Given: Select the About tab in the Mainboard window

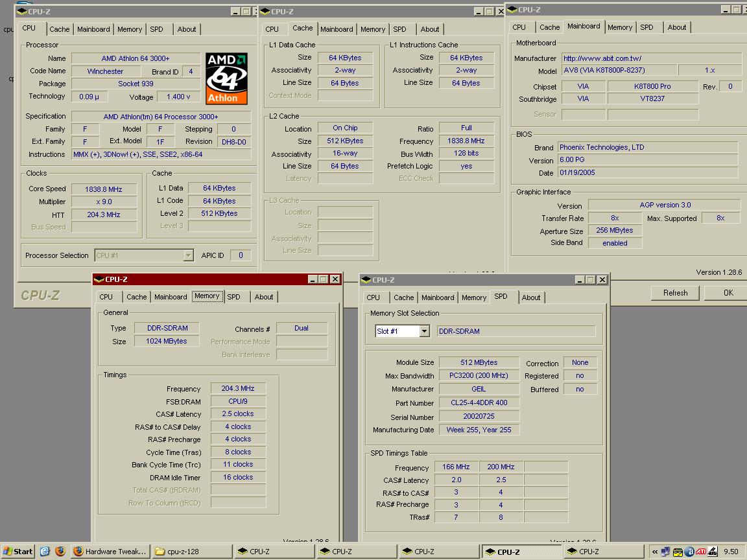Looking at the screenshot, I should [x=677, y=27].
